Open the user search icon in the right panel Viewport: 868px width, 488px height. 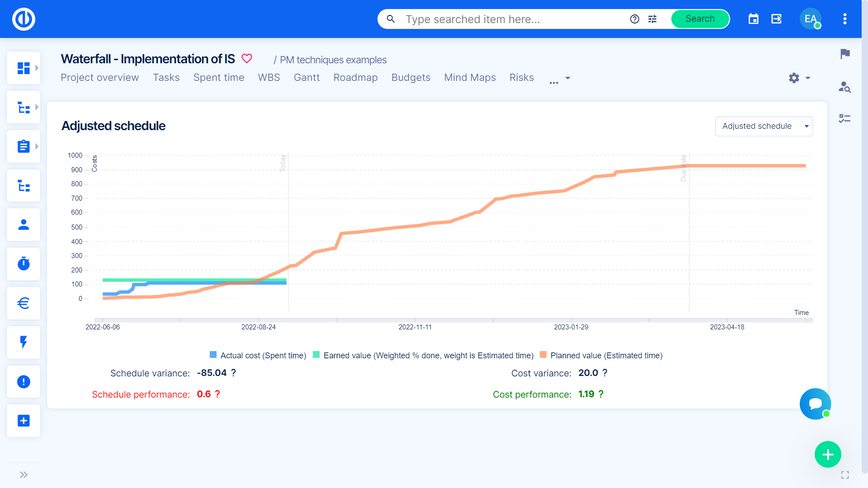pos(845,87)
